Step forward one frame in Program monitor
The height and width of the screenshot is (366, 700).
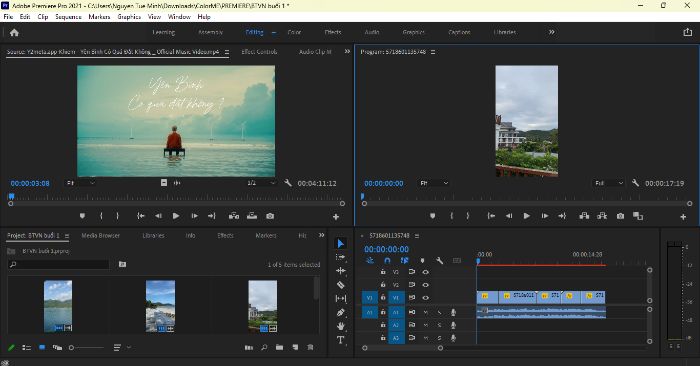click(x=545, y=216)
